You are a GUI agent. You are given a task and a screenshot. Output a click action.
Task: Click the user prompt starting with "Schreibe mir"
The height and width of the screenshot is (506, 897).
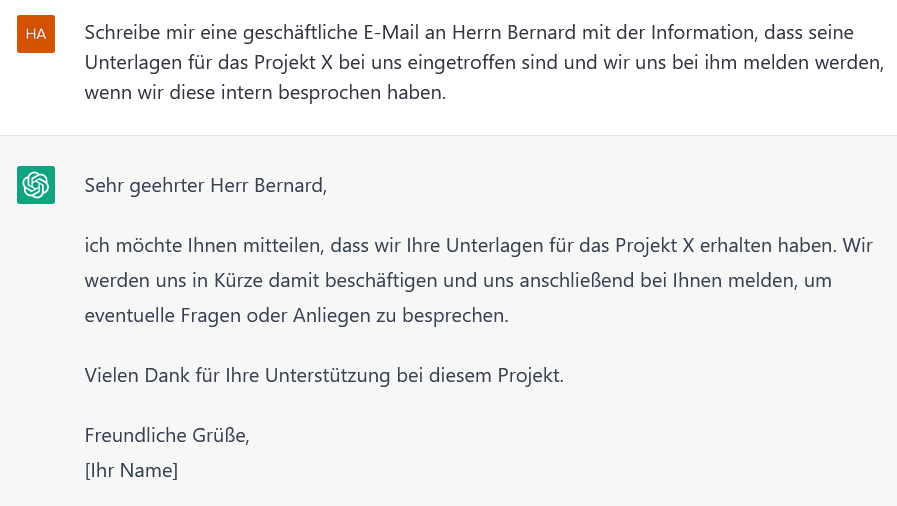click(x=484, y=63)
